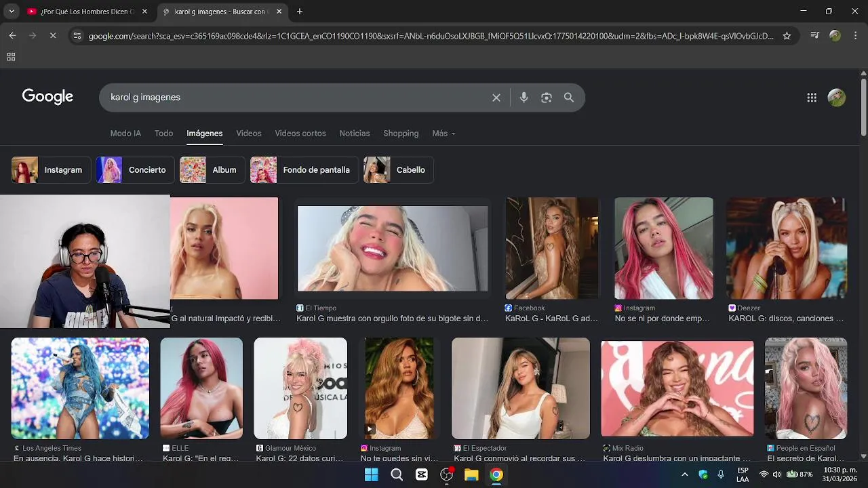Image resolution: width=868 pixels, height=488 pixels.
Task: Open Windows taskbar search
Action: [x=397, y=474]
